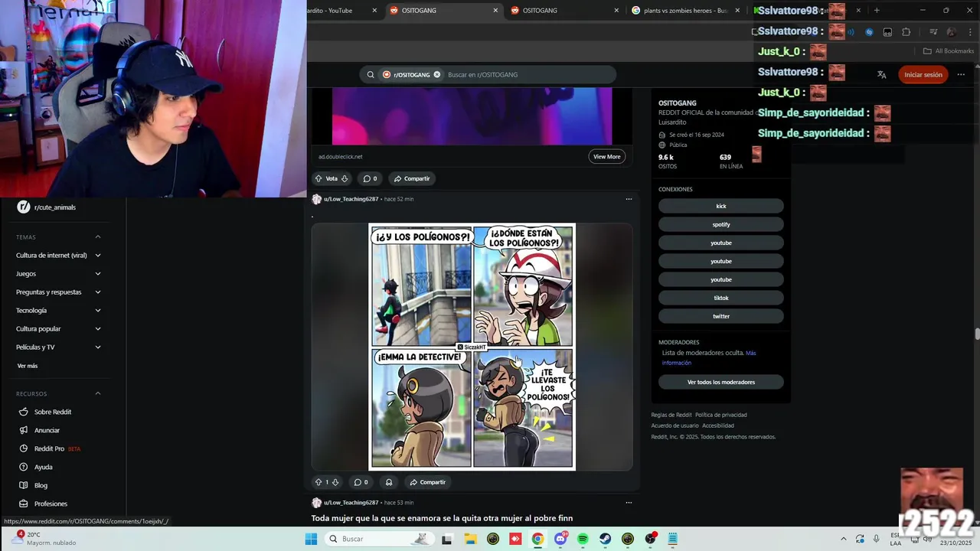Share the Polígonos comic post via Compartir

[x=427, y=482]
